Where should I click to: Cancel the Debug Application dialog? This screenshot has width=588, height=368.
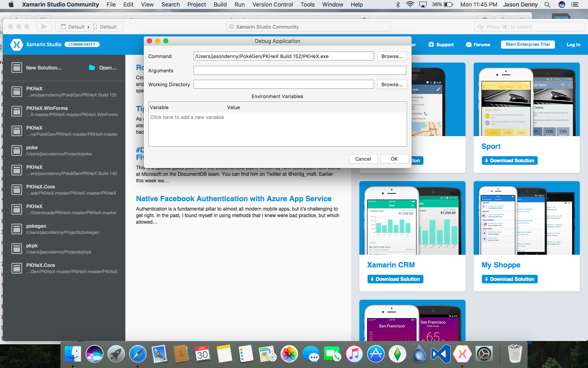pyautogui.click(x=363, y=159)
